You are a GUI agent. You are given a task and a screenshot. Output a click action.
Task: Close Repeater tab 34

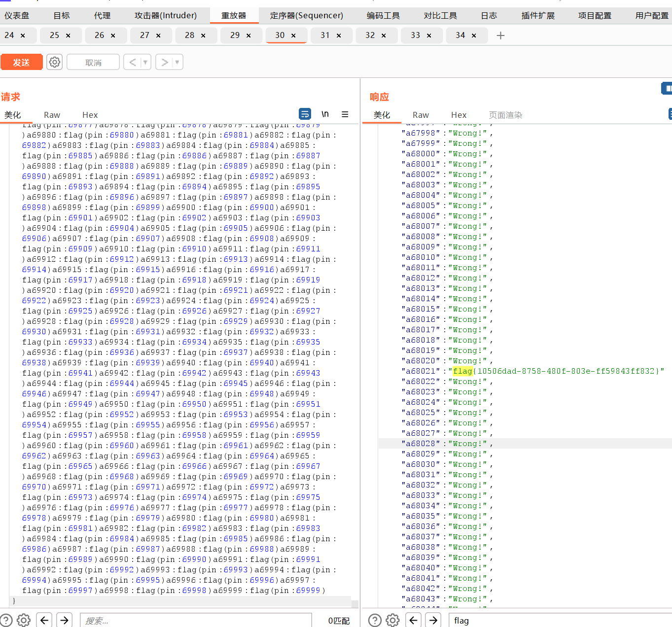(474, 35)
